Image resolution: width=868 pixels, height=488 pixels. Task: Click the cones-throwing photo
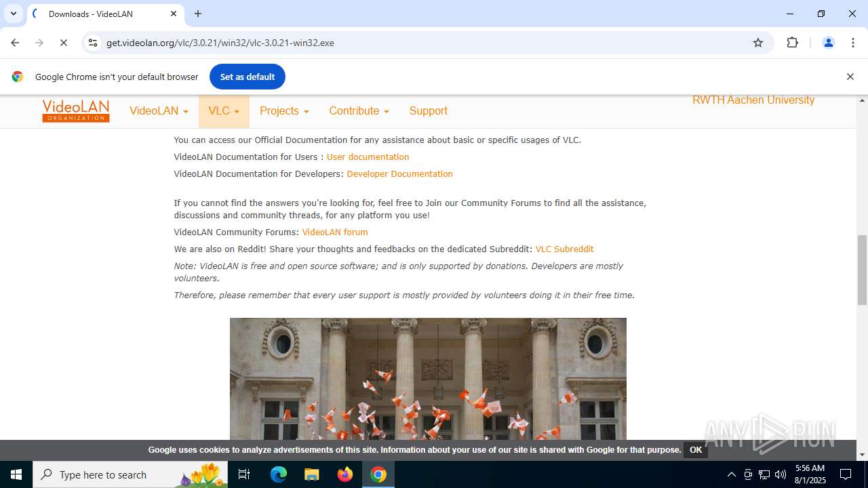[x=428, y=380]
